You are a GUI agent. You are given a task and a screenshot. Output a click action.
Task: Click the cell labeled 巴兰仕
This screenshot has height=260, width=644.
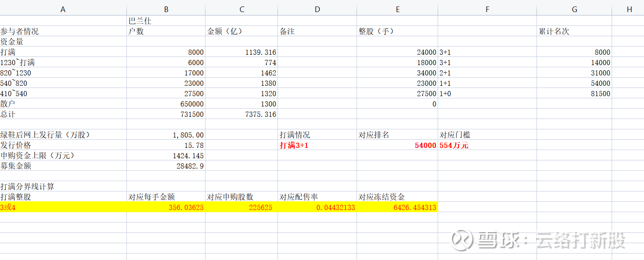point(166,21)
